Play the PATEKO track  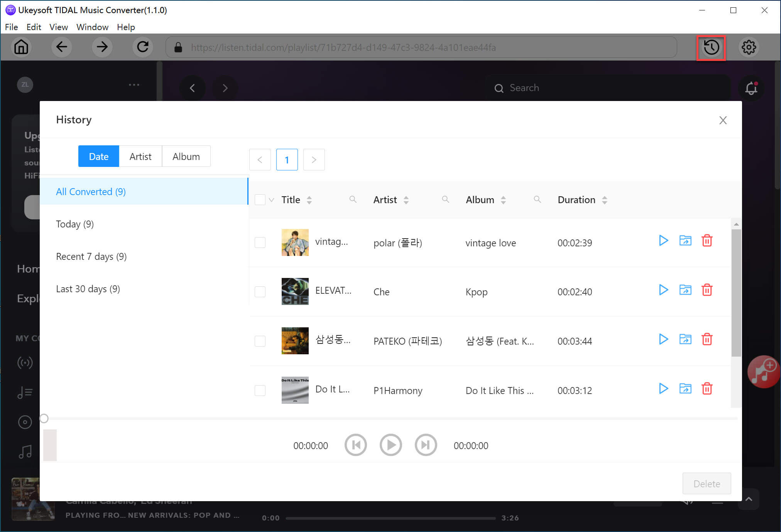[x=663, y=339]
